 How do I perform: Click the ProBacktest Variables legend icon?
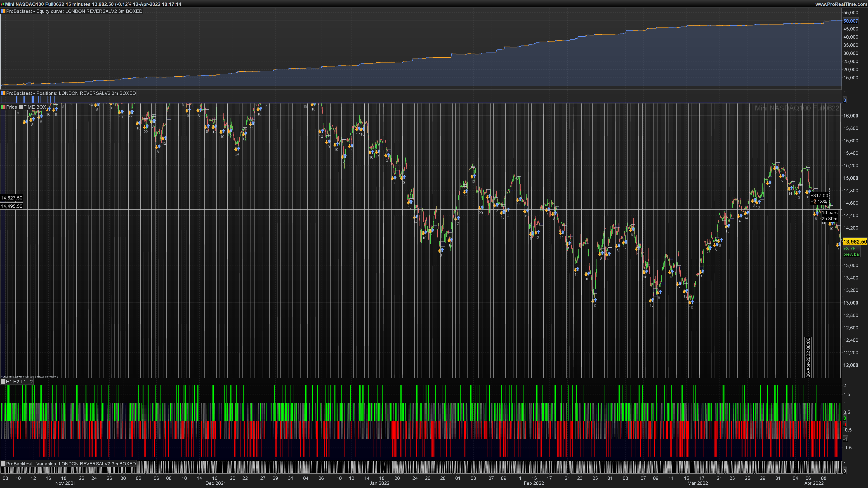click(x=3, y=464)
